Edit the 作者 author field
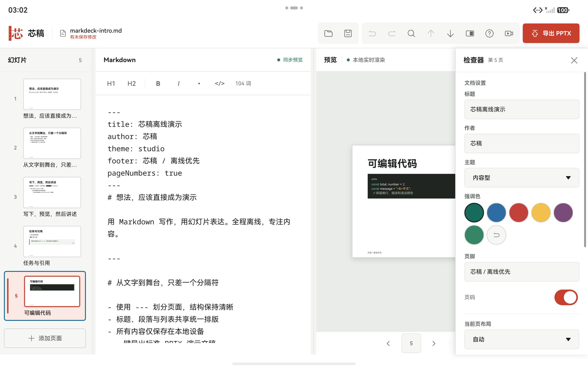Screen dimensions: 588x368 click(522, 143)
